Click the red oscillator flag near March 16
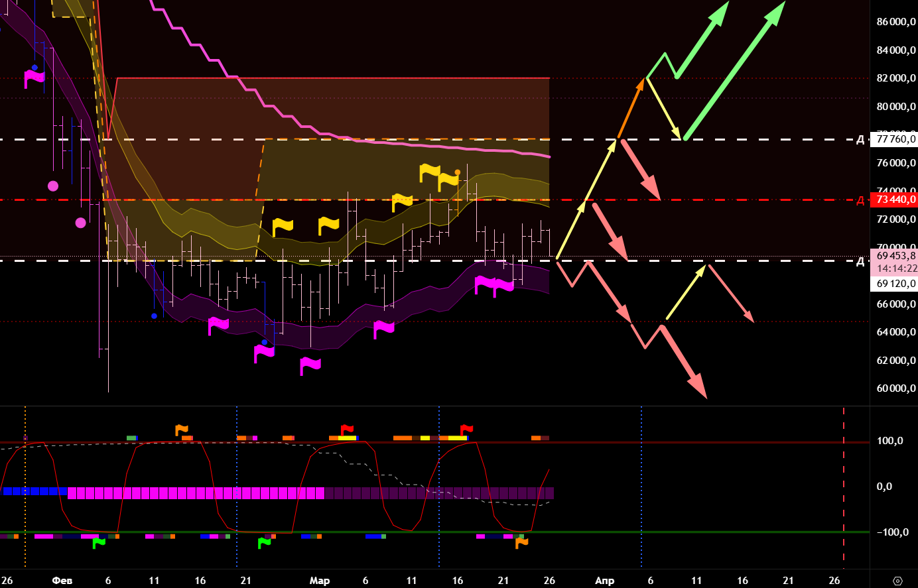The height and width of the screenshot is (588, 918). [x=466, y=430]
